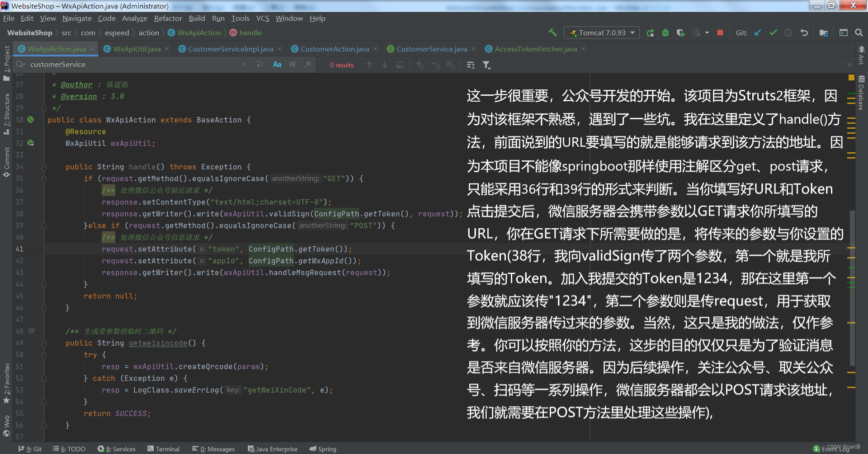
Task: Click the Git Update Project arrow
Action: pos(758,33)
